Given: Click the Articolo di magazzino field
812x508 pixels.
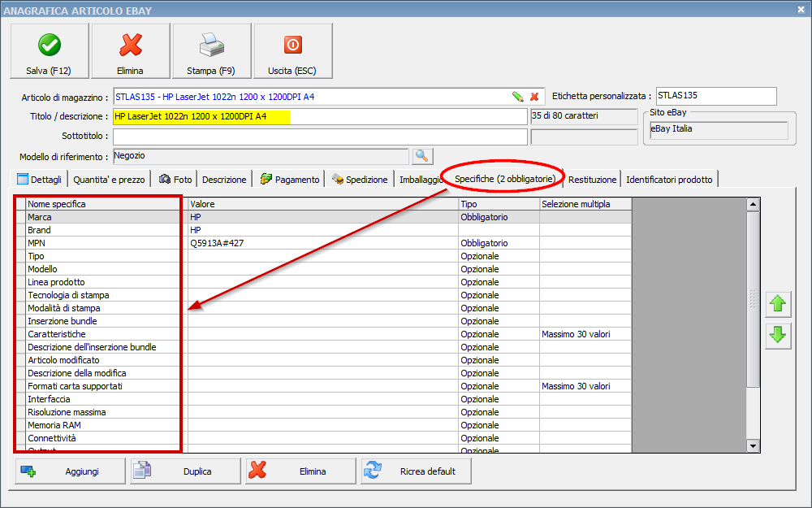Looking at the screenshot, I should click(x=329, y=97).
